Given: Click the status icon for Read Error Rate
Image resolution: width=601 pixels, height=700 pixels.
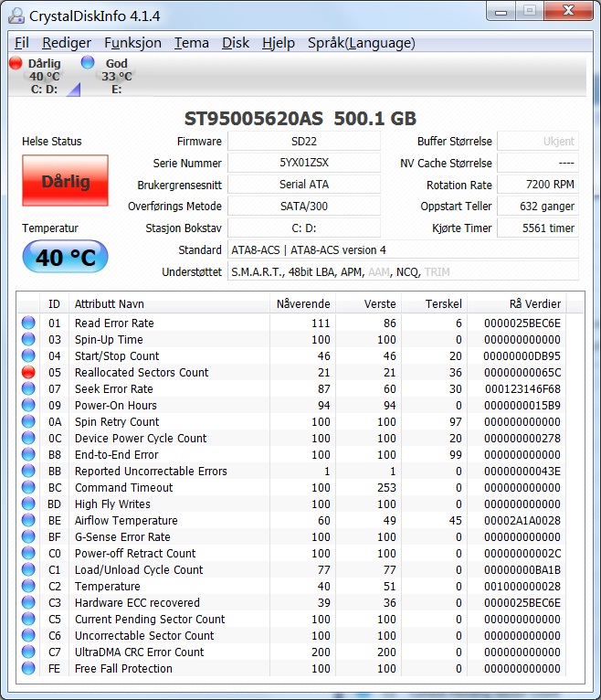Looking at the screenshot, I should pos(28,323).
